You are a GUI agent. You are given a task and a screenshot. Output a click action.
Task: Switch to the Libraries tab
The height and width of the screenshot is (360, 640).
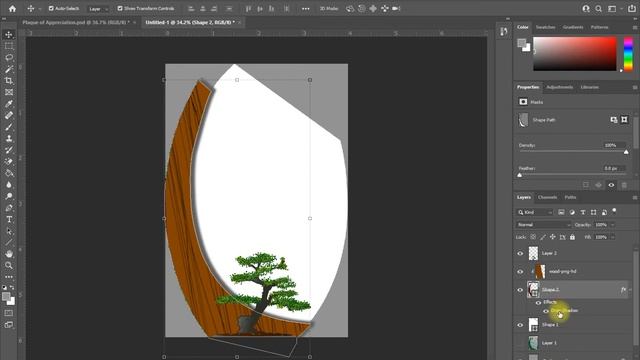[589, 87]
